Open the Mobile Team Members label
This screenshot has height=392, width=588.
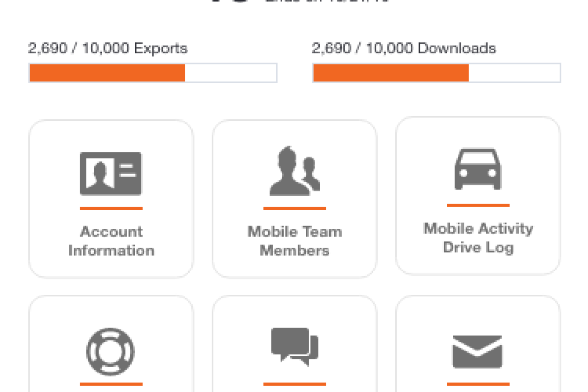(294, 241)
